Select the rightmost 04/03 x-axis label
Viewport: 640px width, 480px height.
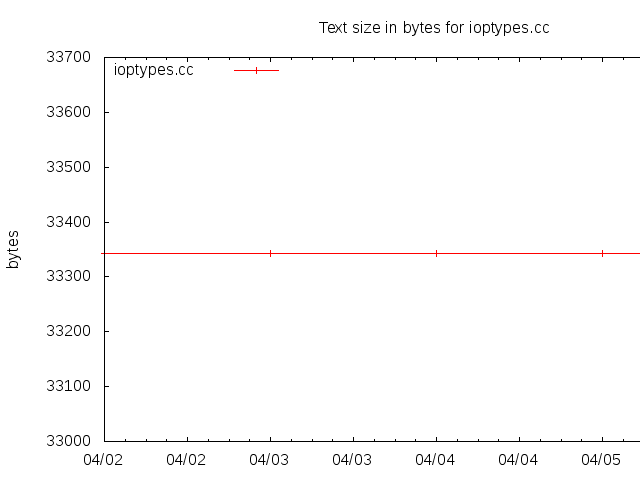[x=353, y=460]
